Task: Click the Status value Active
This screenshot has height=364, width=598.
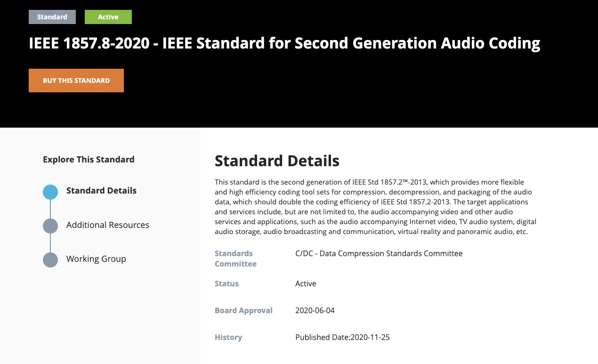Action: pyautogui.click(x=306, y=283)
